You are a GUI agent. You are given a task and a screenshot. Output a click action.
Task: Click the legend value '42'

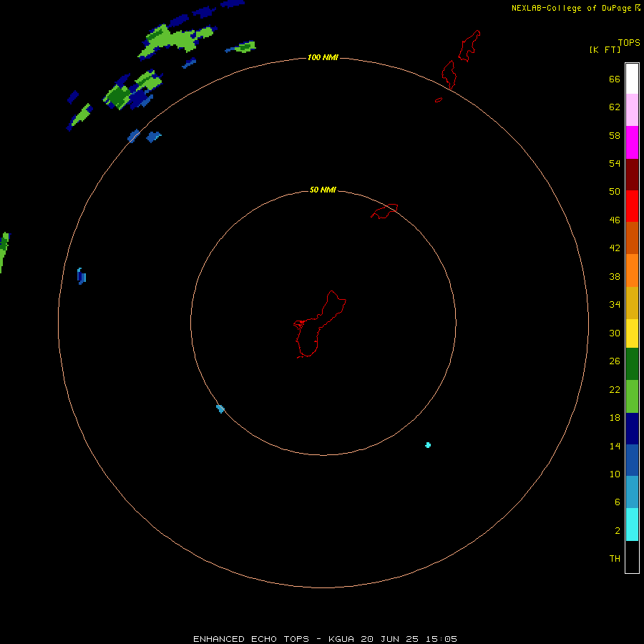pyautogui.click(x=615, y=248)
